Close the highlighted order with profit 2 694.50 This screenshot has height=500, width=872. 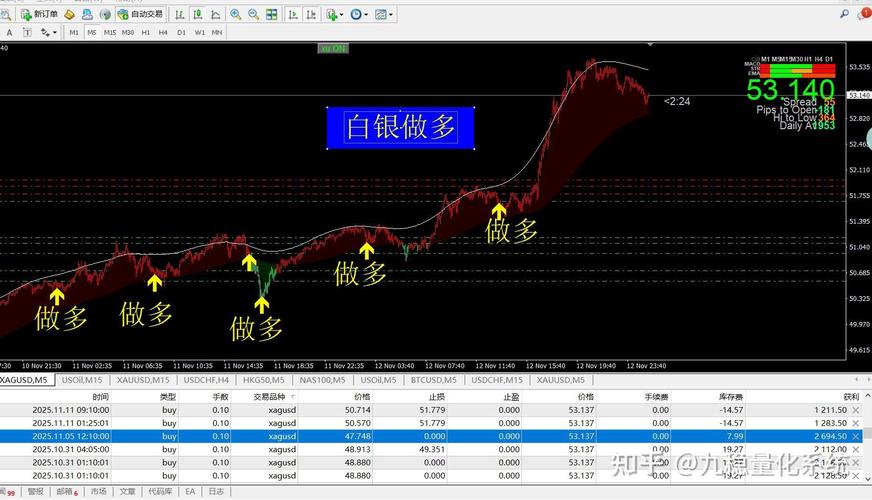pyautogui.click(x=856, y=437)
